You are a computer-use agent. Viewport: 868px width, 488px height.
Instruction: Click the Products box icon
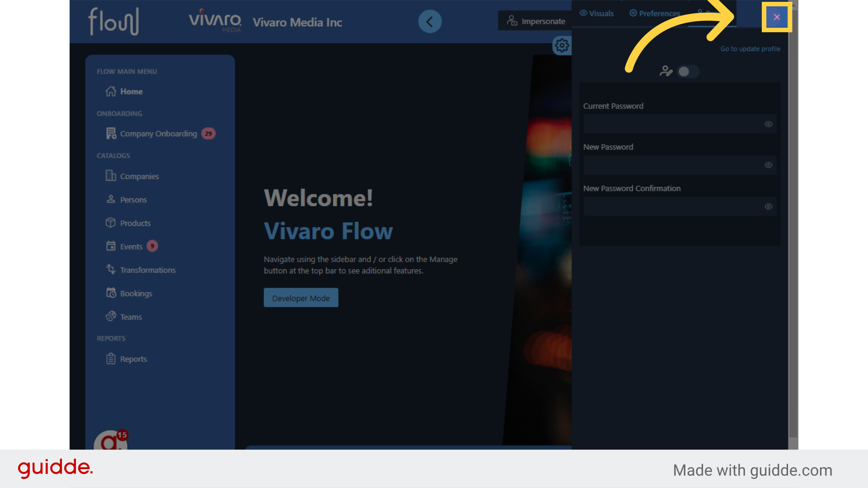pos(111,223)
